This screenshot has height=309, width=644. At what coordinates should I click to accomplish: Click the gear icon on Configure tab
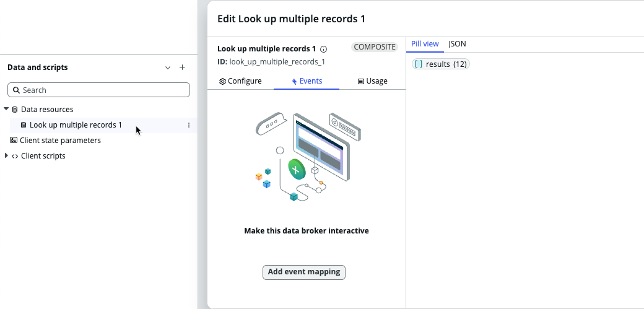point(222,81)
